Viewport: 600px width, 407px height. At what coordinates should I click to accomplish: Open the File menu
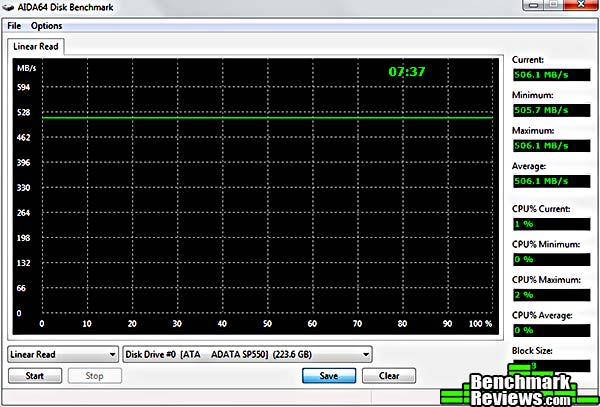point(14,25)
